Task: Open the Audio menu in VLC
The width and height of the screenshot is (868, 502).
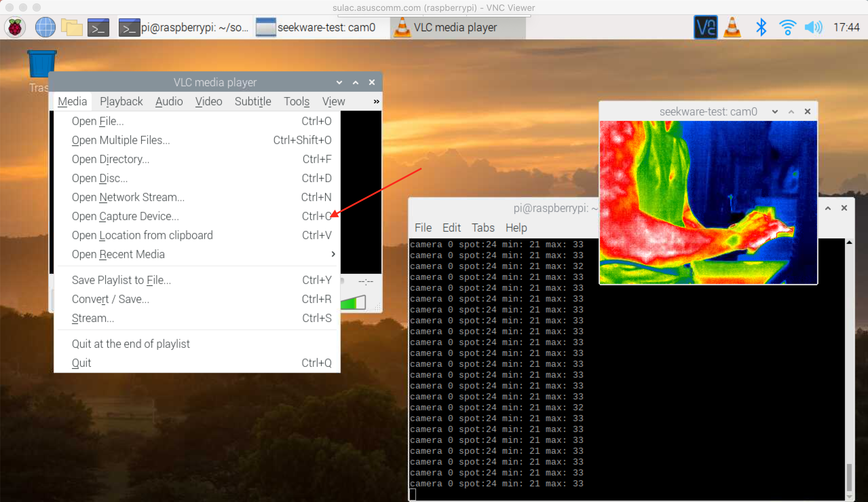Action: click(x=169, y=101)
